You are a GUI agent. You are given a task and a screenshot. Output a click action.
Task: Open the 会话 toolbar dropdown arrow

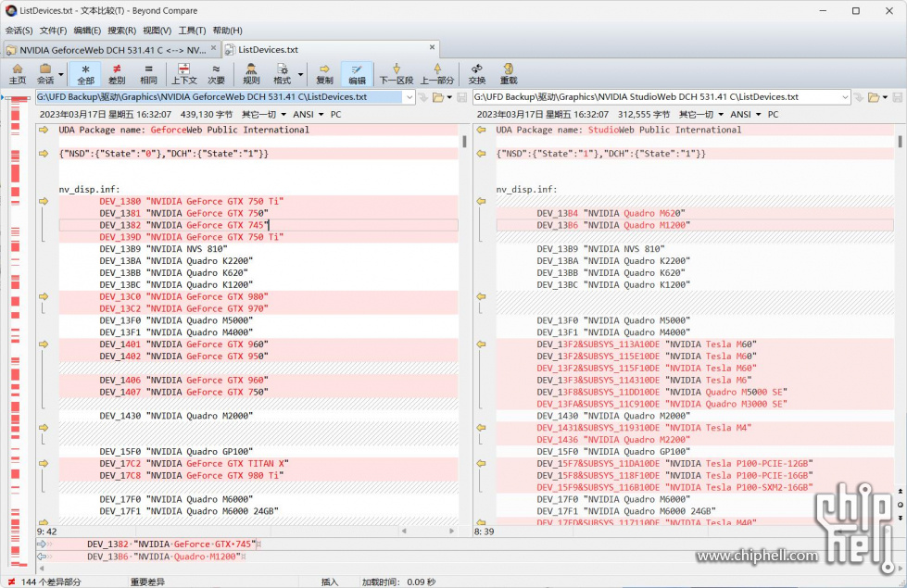(x=61, y=75)
